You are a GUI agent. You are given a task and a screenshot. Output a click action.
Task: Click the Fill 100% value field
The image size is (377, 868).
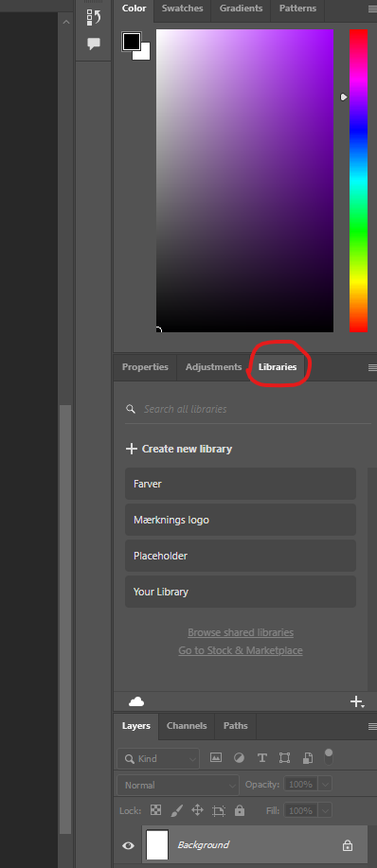click(300, 810)
